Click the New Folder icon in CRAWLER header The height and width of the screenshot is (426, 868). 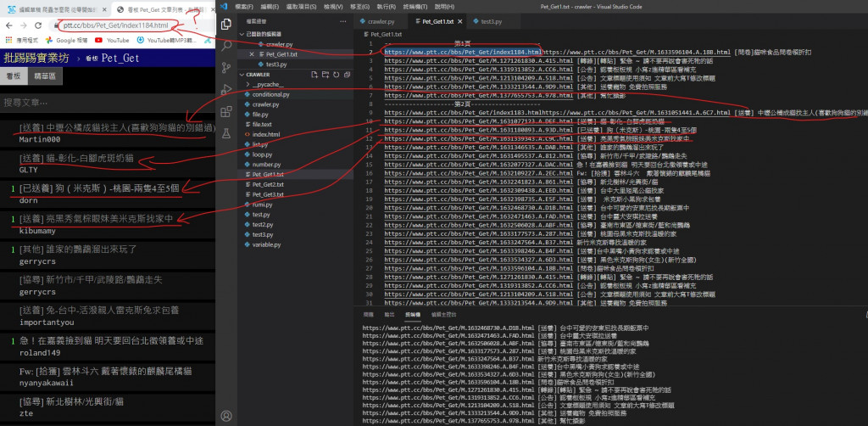[x=326, y=74]
